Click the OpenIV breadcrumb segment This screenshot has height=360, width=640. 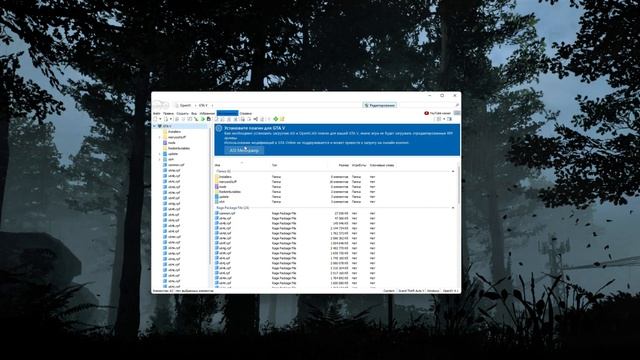(x=185, y=105)
